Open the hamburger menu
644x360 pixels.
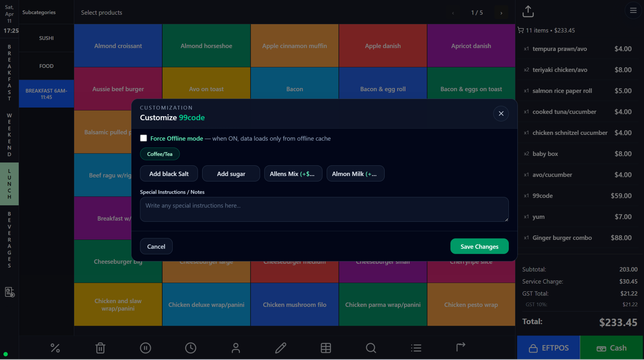633,10
